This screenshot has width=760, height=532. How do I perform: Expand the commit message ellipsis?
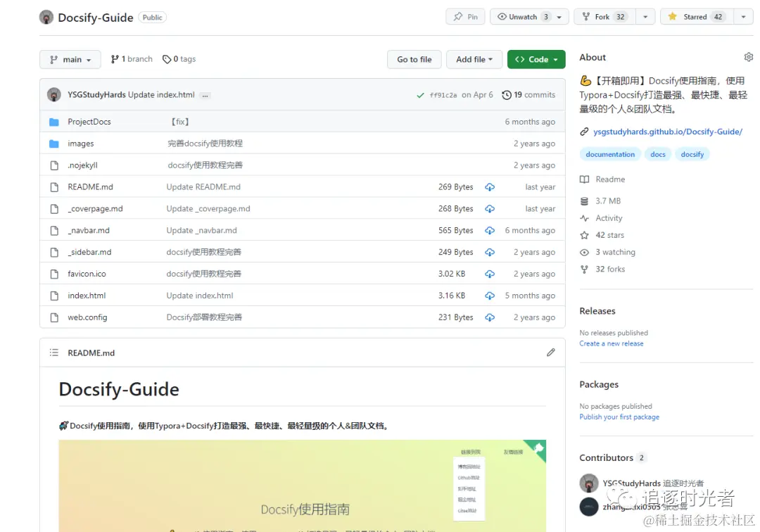[205, 96]
